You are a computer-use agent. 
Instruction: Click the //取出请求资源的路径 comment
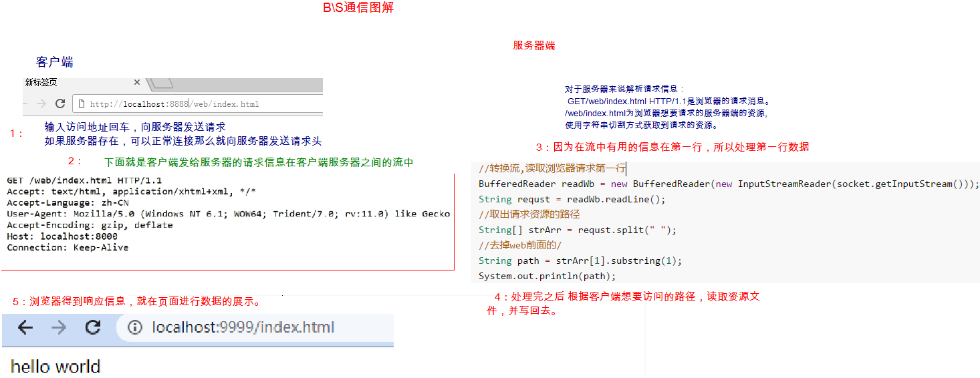point(529,214)
